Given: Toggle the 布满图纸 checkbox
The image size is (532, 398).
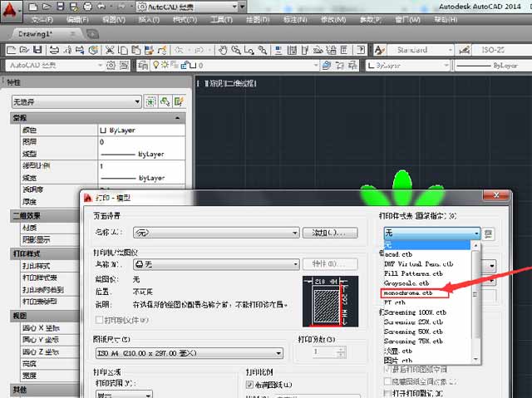Looking at the screenshot, I should click(249, 385).
